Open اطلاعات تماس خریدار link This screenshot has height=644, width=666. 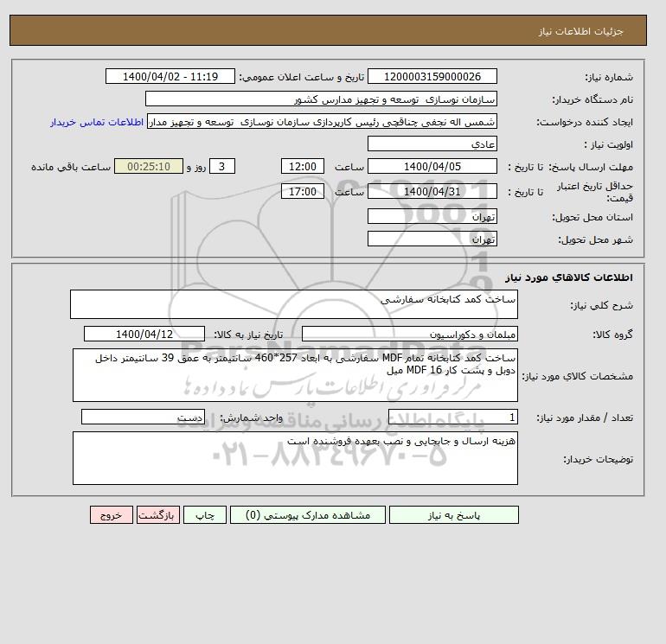click(97, 122)
